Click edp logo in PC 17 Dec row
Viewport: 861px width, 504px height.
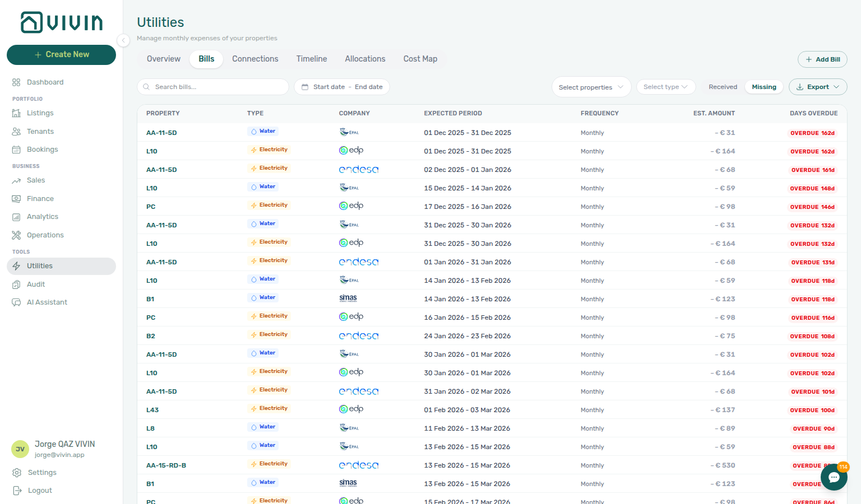(351, 206)
